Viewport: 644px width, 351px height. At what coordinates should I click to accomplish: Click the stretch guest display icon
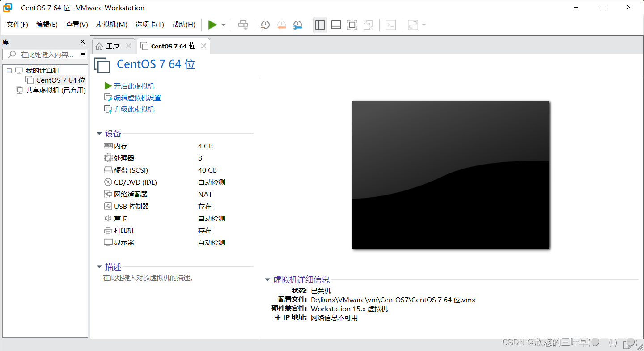(413, 25)
